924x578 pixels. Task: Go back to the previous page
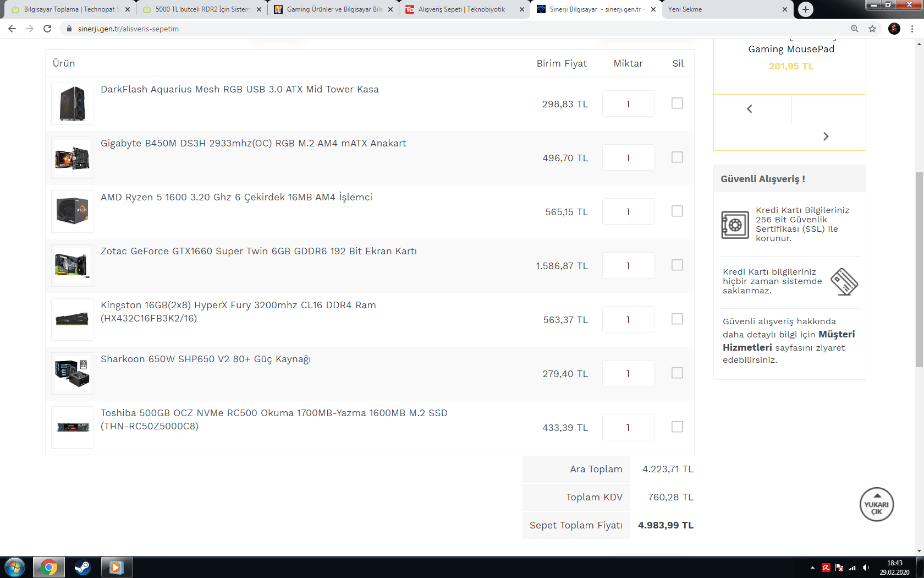click(12, 29)
